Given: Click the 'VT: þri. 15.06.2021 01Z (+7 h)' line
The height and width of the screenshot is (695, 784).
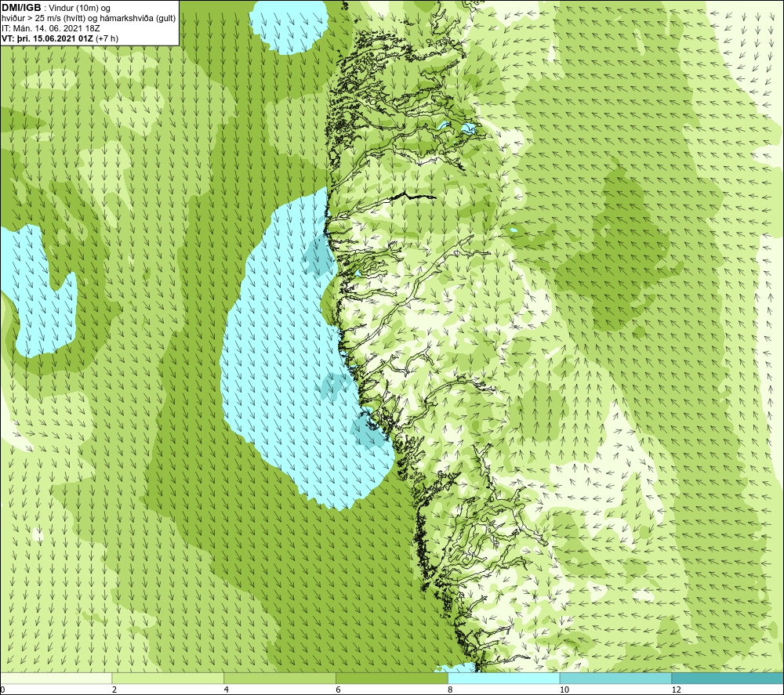Looking at the screenshot, I should tap(60, 38).
